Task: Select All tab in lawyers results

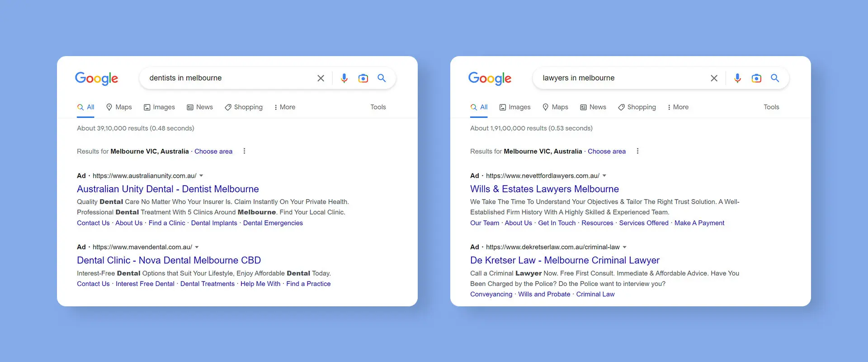Action: point(479,107)
